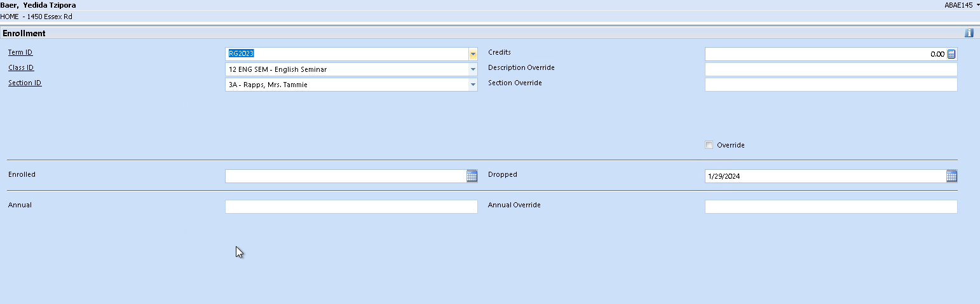Open the Dropped date calendar picker

coord(951,176)
